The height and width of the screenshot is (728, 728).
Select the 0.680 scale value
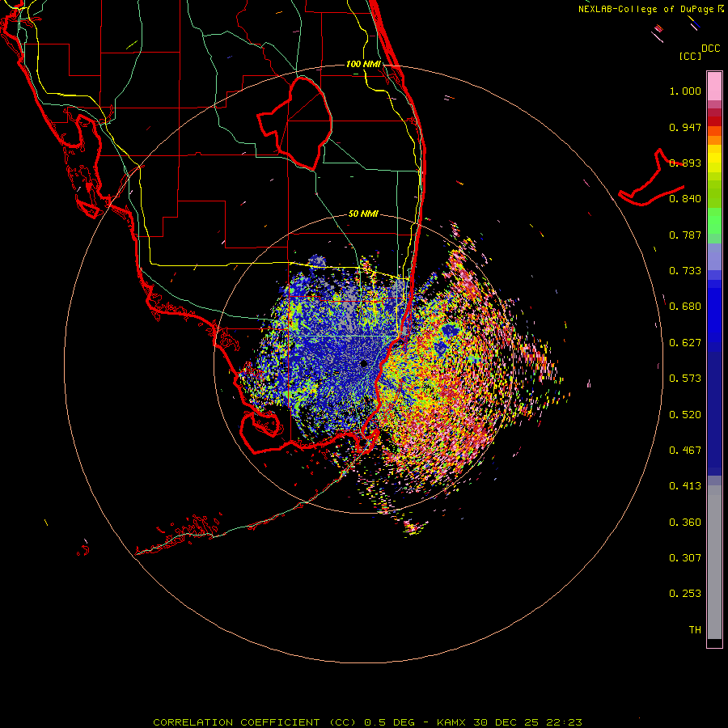(685, 307)
